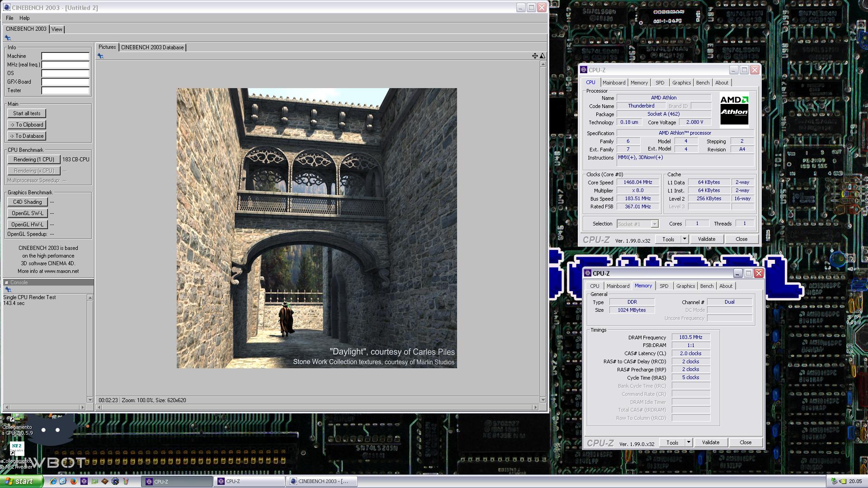This screenshot has height=488, width=868.
Task: Open GPU-Z 0.5.9 desktop shortcut
Action: (17, 425)
